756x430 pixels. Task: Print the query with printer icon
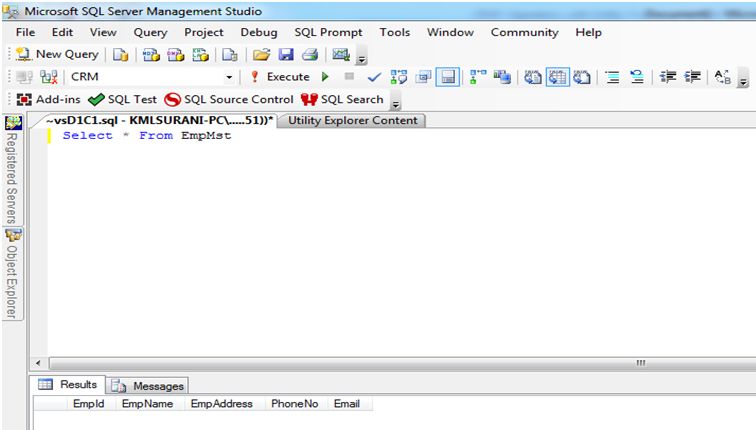tap(310, 55)
